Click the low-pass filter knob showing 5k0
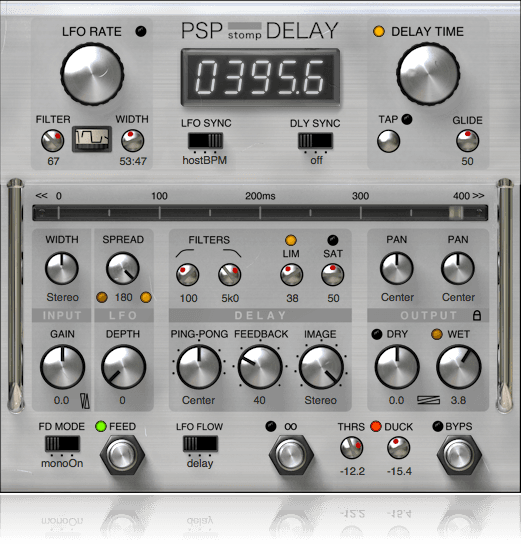 pyautogui.click(x=230, y=275)
